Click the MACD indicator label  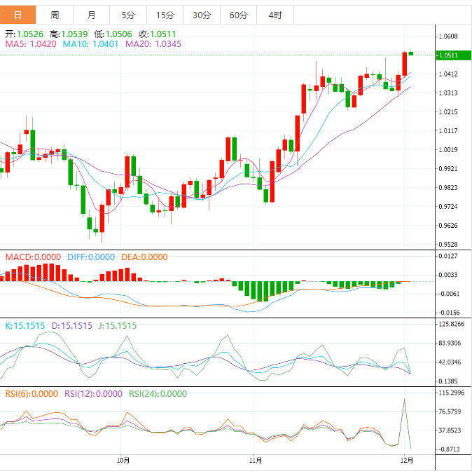click(32, 257)
